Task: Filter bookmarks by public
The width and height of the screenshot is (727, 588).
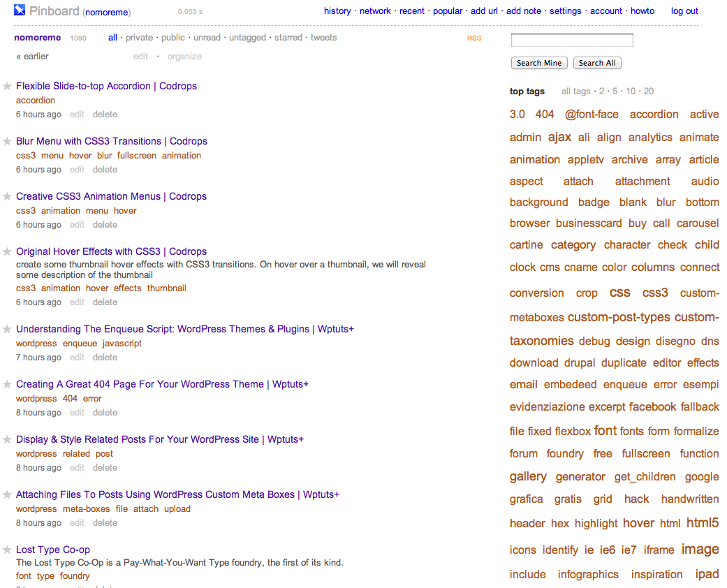Action: (173, 38)
